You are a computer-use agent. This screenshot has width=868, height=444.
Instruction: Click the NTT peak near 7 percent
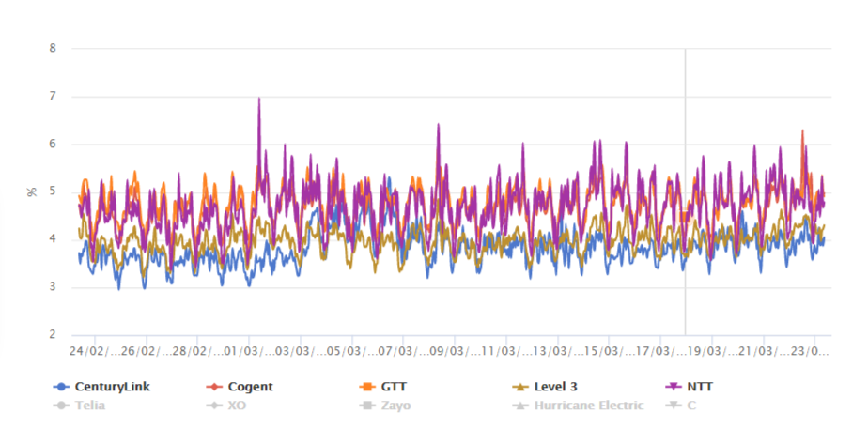click(259, 100)
